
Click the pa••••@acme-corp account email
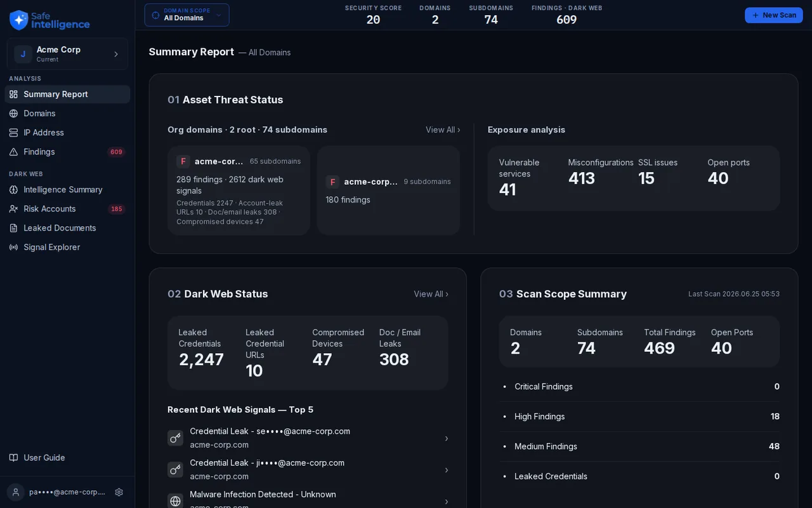(67, 492)
